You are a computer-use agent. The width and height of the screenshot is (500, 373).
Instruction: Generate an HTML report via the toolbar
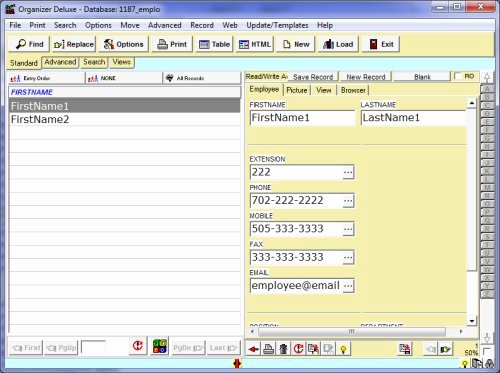point(255,44)
